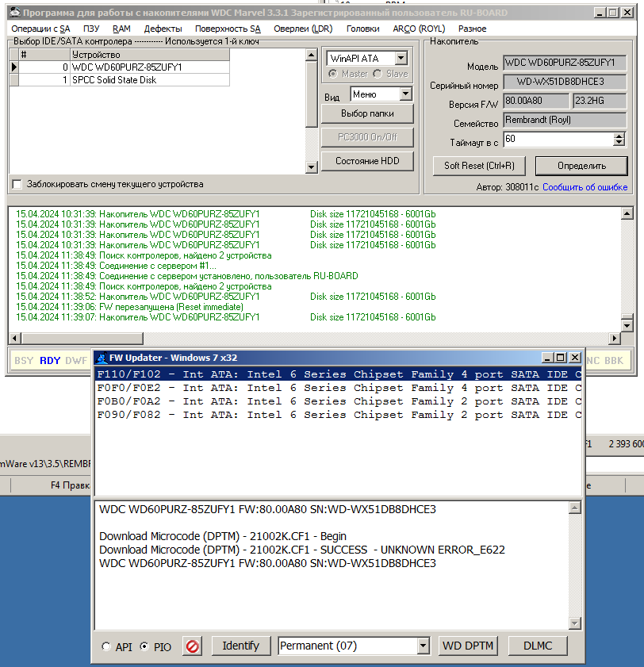Click the Устройство column header
The width and height of the screenshot is (644, 667).
tap(150, 55)
